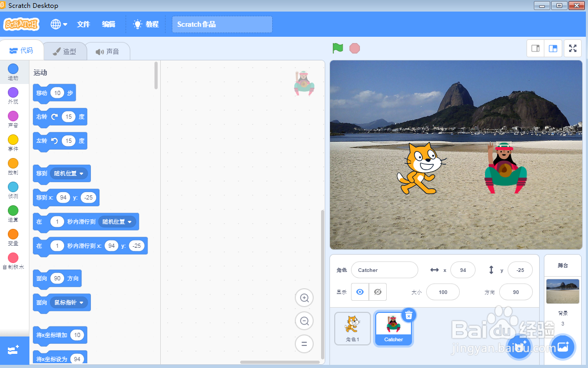This screenshot has height=368, width=588.
Task: Open the language globe menu
Action: [59, 24]
